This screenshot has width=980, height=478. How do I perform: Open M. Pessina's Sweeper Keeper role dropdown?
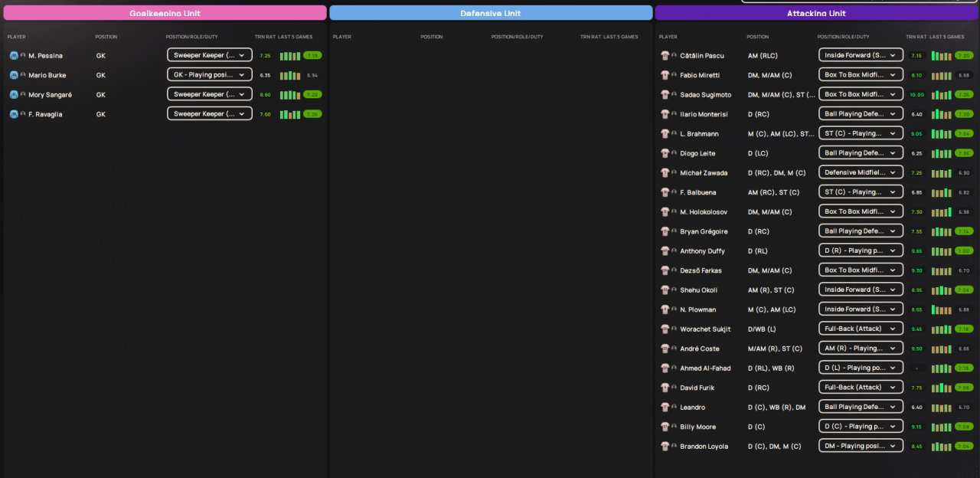[x=210, y=55]
